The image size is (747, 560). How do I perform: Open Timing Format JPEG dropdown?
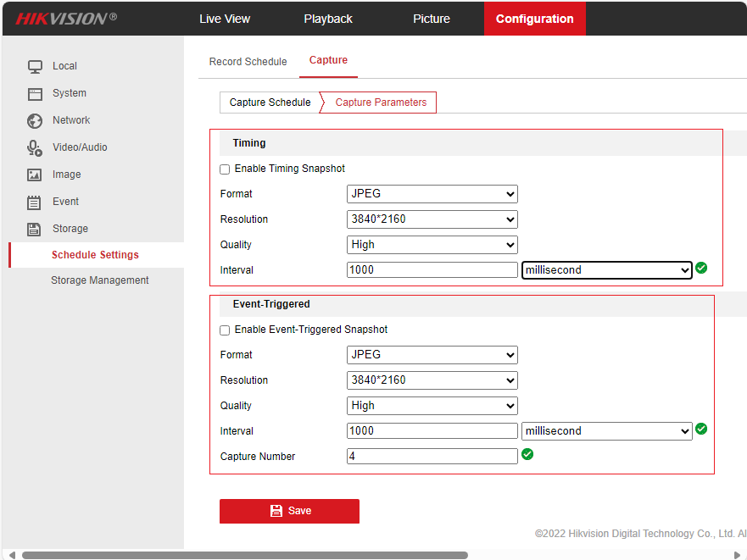pyautogui.click(x=432, y=194)
